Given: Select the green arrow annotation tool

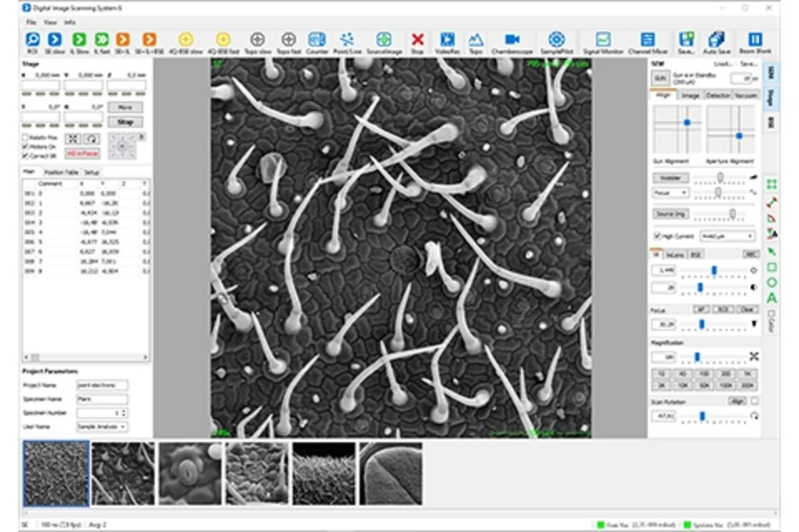Looking at the screenshot, I should [772, 251].
